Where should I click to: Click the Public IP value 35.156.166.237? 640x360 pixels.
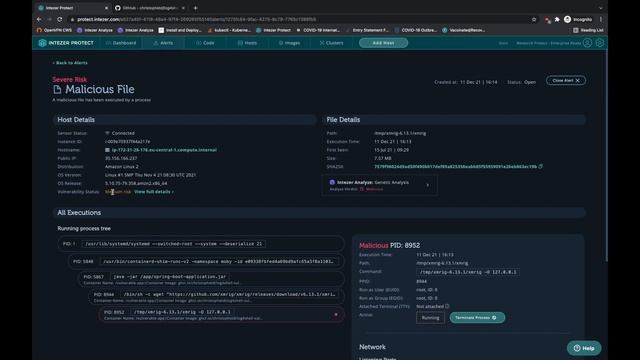click(121, 158)
